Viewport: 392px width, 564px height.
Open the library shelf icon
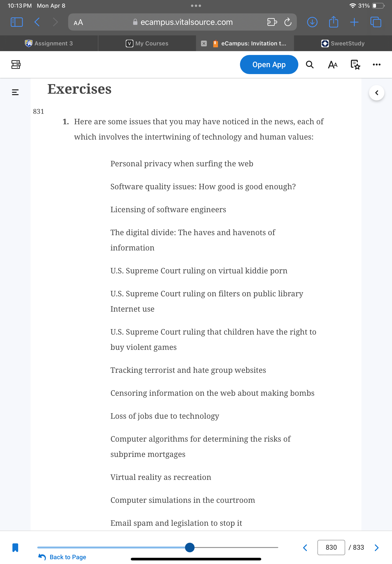click(x=16, y=65)
